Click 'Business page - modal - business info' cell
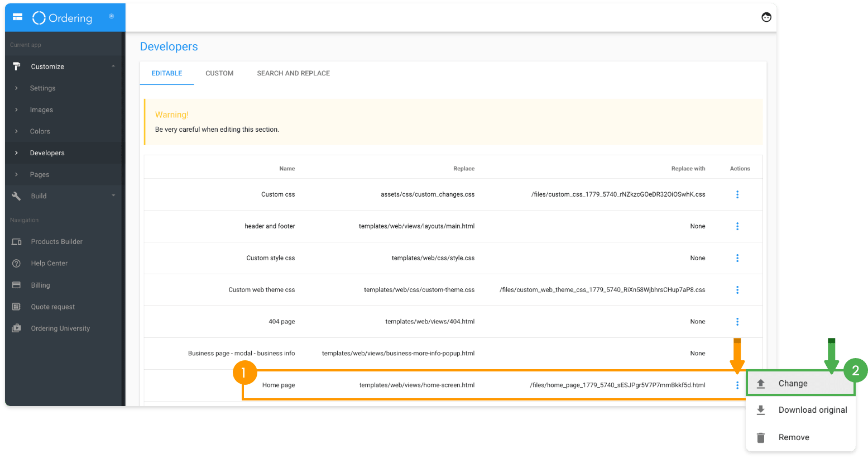Screen dimensions: 868x458 tap(241, 354)
